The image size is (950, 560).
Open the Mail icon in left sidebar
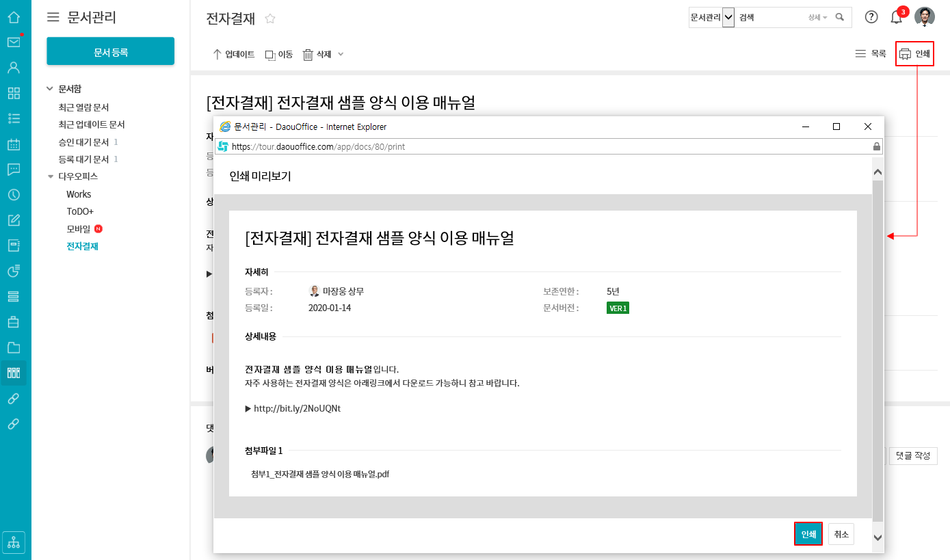[x=14, y=42]
